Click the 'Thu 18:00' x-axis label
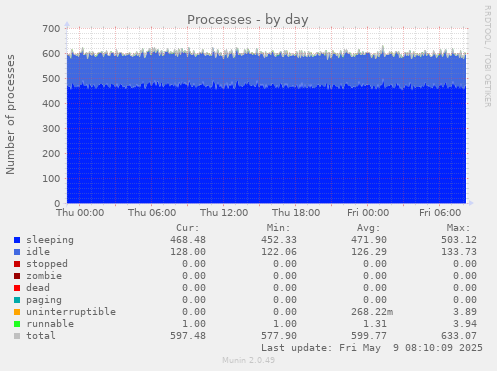 pyautogui.click(x=296, y=213)
